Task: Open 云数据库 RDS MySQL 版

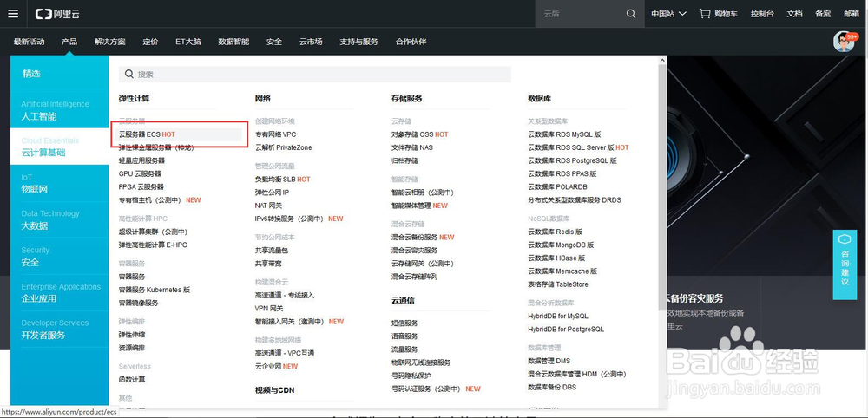Action: click(565, 134)
